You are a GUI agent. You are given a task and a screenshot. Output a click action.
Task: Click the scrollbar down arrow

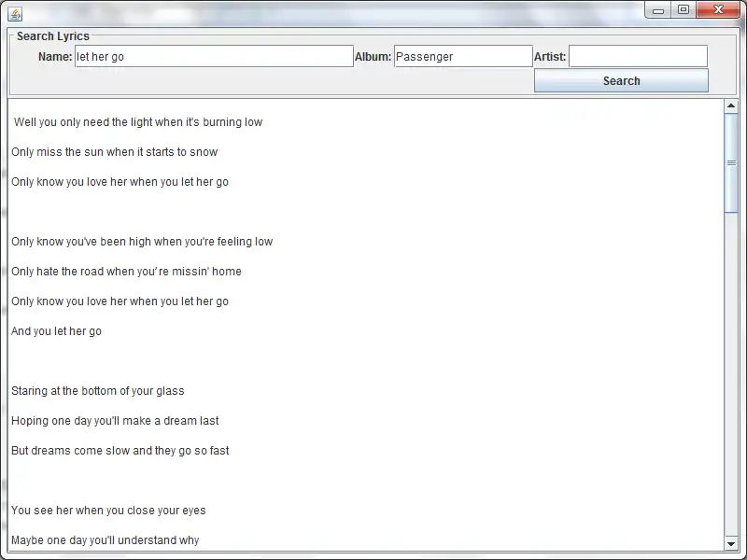coord(731,543)
